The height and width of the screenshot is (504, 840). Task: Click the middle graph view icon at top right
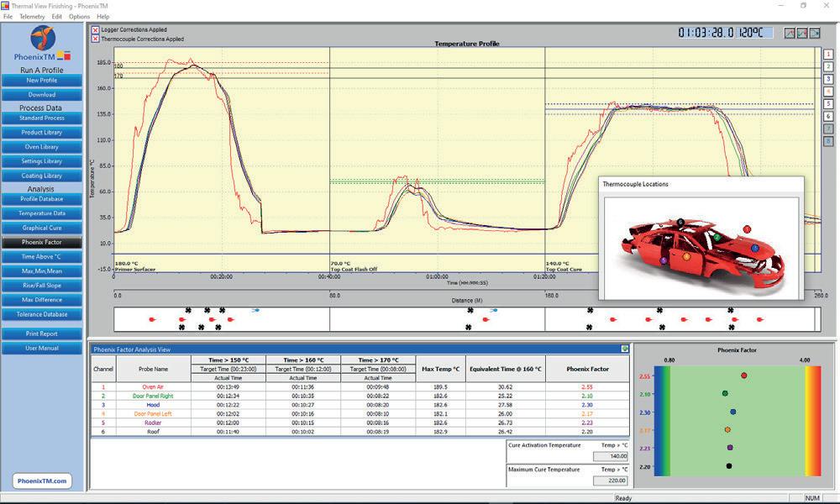coord(802,33)
